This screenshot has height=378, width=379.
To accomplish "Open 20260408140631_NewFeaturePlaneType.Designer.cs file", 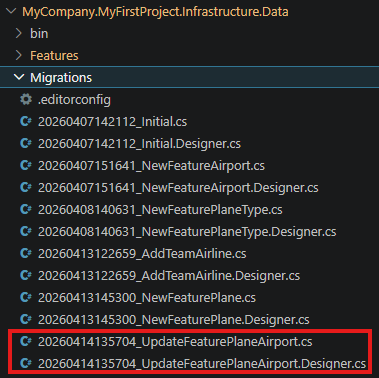I will pos(187,232).
